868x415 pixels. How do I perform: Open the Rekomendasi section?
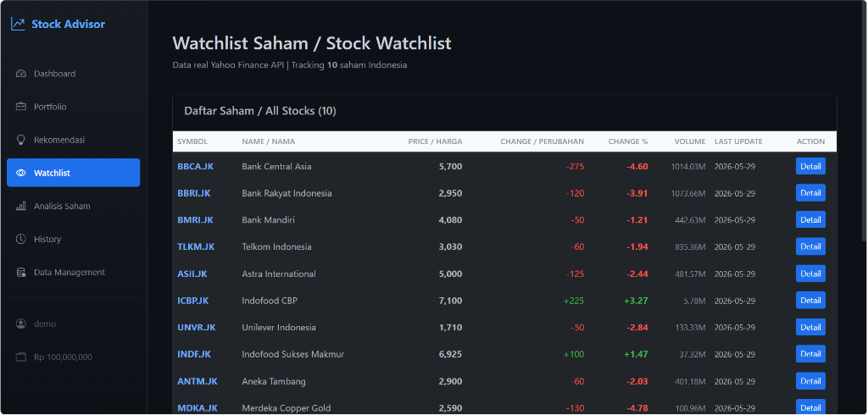click(73, 140)
